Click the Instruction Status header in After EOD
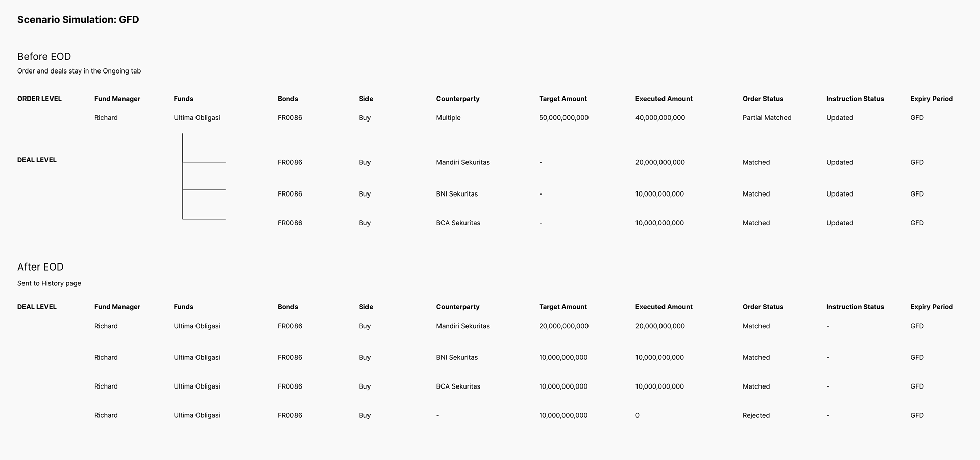The height and width of the screenshot is (460, 980). pos(855,307)
